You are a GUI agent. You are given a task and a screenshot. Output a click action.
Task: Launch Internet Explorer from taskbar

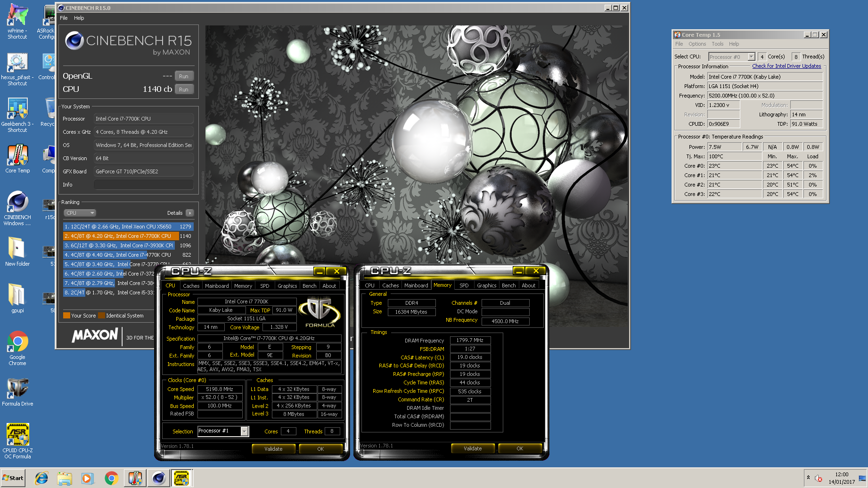point(41,478)
